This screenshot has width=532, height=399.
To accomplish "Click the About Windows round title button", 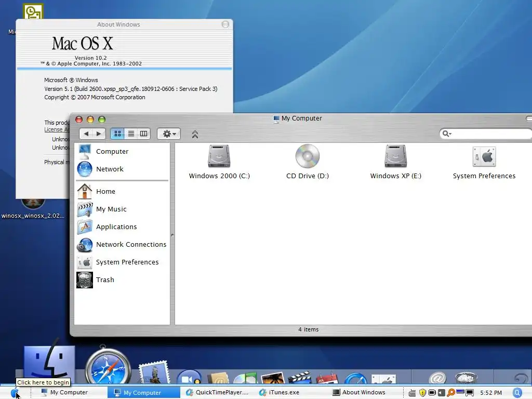I will (x=225, y=24).
